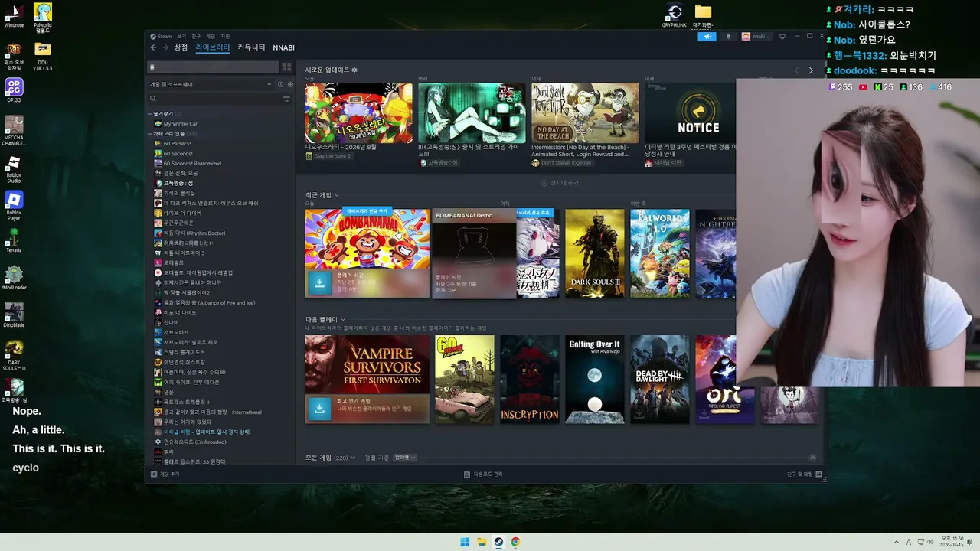Switch library to grid collections view icon
This screenshot has height=551, width=980.
click(286, 67)
